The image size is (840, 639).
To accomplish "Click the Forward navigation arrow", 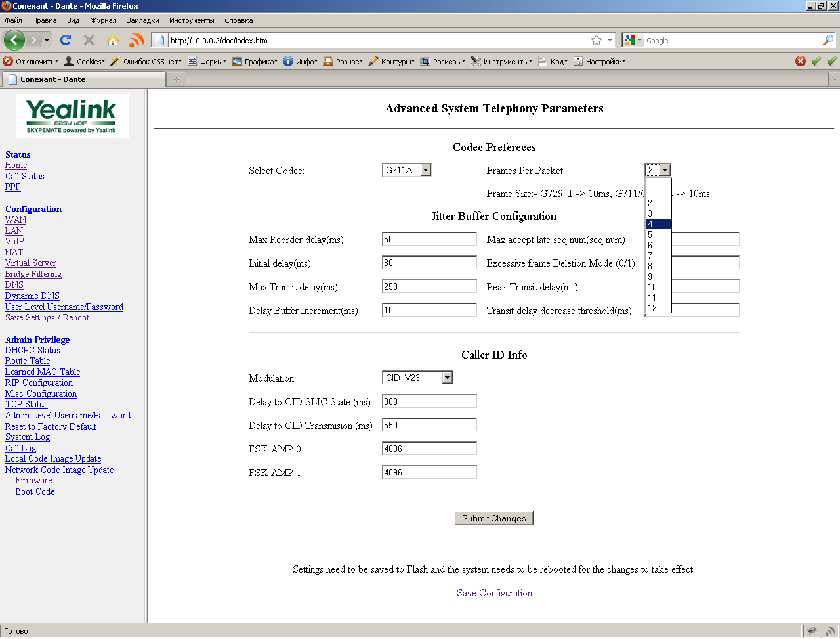I will (x=34, y=41).
